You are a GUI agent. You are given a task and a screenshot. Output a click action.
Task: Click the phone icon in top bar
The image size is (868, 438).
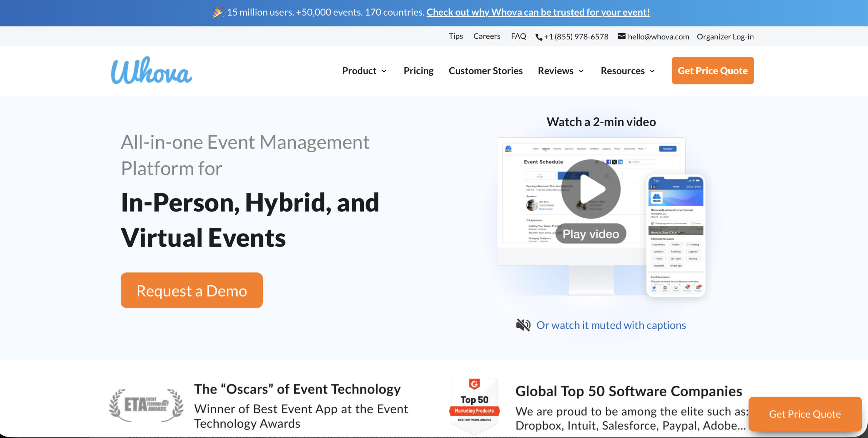(538, 37)
